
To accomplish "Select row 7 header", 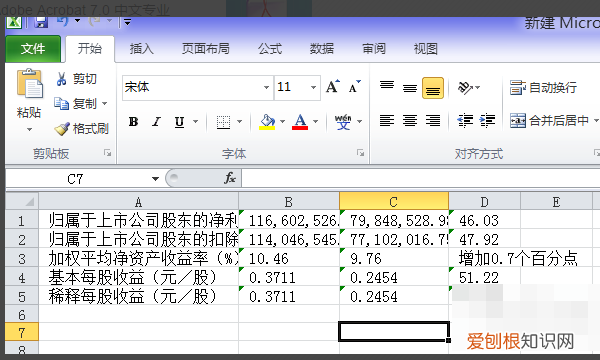I will (22, 332).
